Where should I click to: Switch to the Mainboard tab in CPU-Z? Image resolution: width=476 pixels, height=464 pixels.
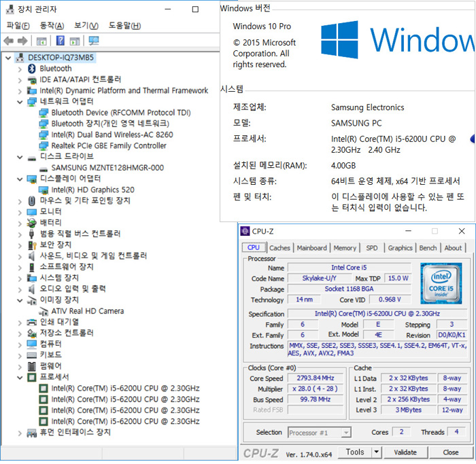[311, 248]
